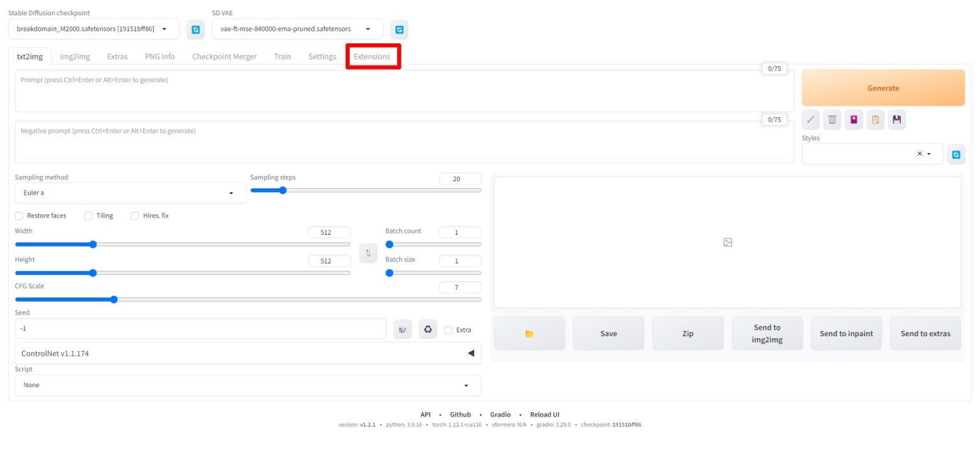The width and height of the screenshot is (980, 474).
Task: Toggle the Tiling checkbox
Action: [89, 216]
